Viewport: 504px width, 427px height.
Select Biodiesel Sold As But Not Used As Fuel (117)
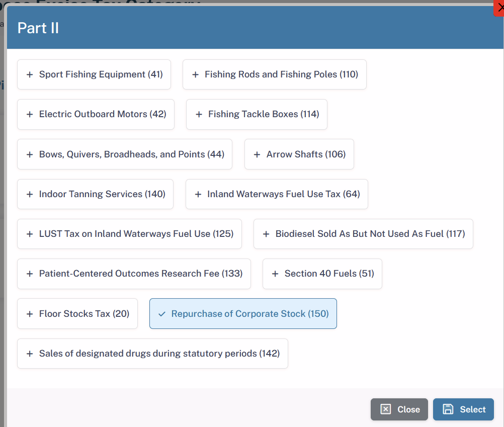coord(363,234)
